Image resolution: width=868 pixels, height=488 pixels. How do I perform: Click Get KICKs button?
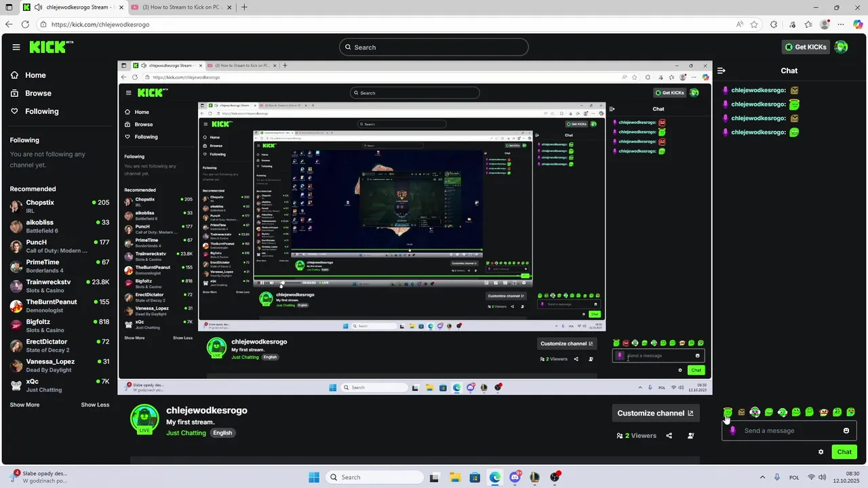tap(806, 47)
